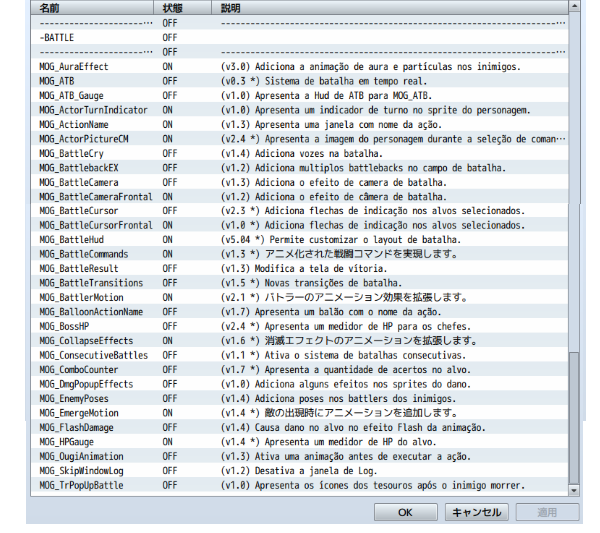Click scrollbar up arrow
Image resolution: width=600 pixels, height=533 pixels.
574,6
